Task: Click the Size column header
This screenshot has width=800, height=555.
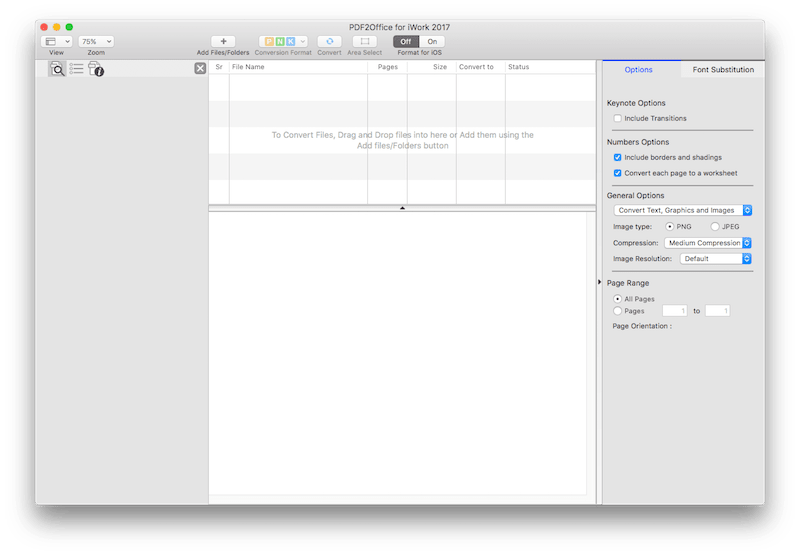Action: [x=432, y=67]
